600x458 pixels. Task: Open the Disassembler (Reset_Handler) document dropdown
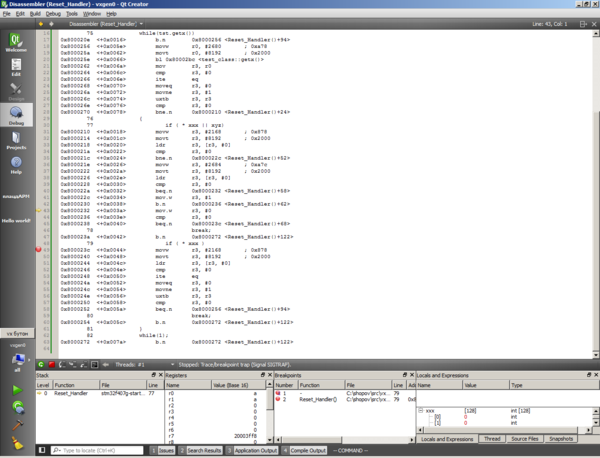point(106,24)
